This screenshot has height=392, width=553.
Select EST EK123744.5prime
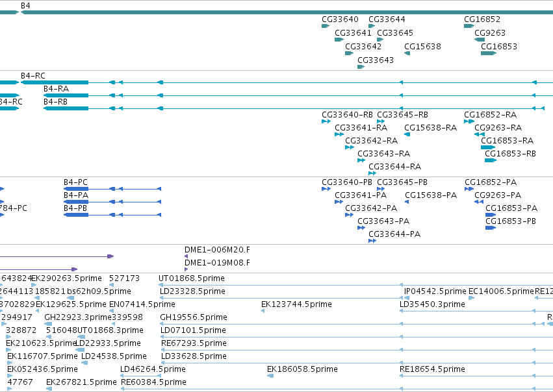tap(296, 304)
